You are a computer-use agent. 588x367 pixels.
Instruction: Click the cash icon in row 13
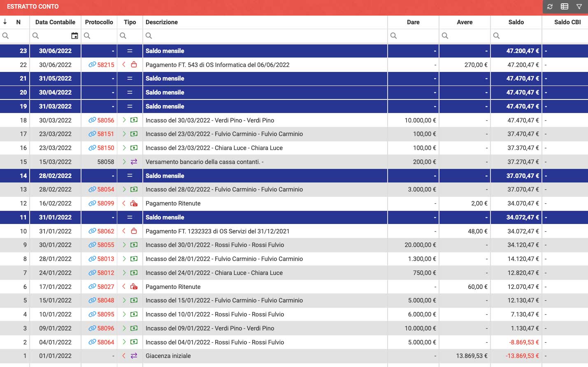pos(134,189)
